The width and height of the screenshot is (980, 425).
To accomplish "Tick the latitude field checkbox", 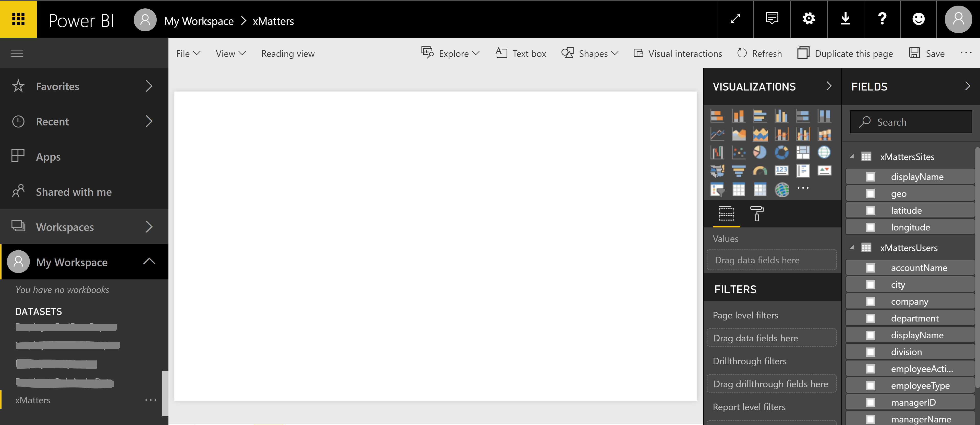I will pyautogui.click(x=870, y=211).
